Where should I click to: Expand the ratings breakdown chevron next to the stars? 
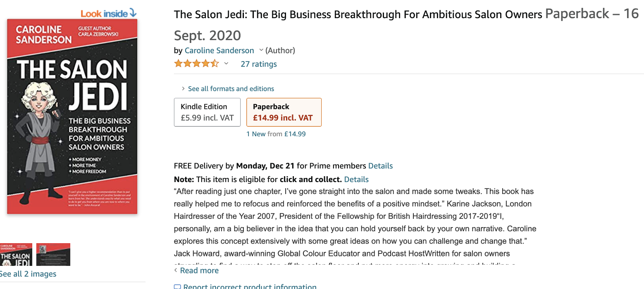[x=226, y=64]
